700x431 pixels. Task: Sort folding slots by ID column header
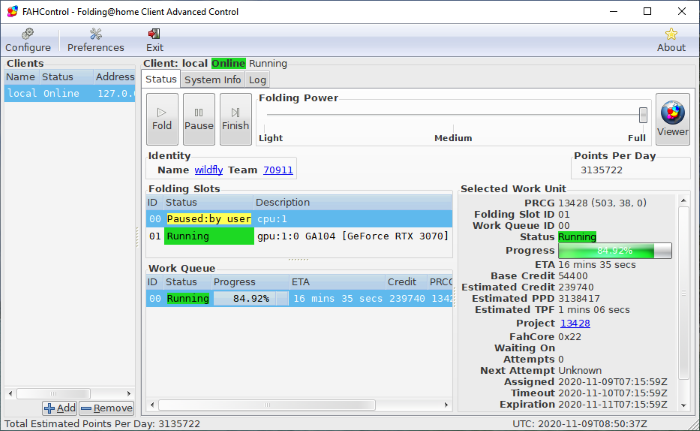tap(154, 202)
